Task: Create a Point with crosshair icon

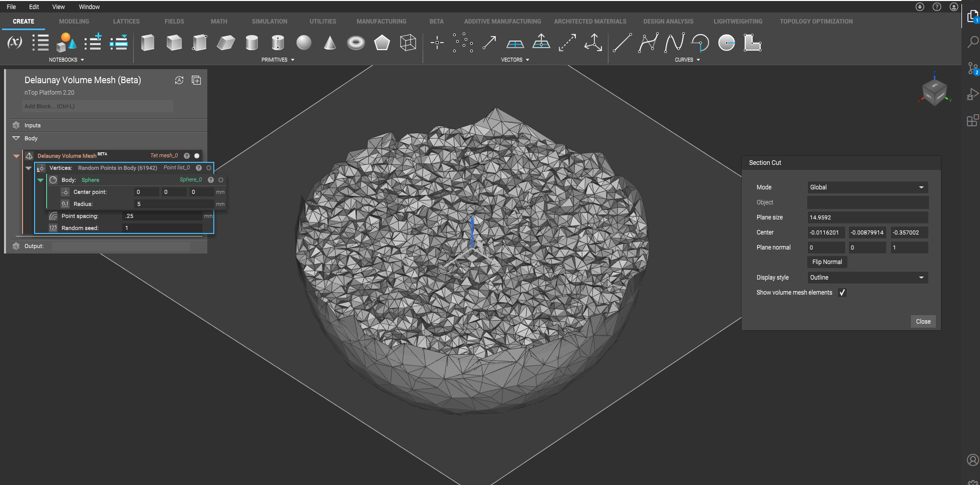Action: pyautogui.click(x=437, y=43)
